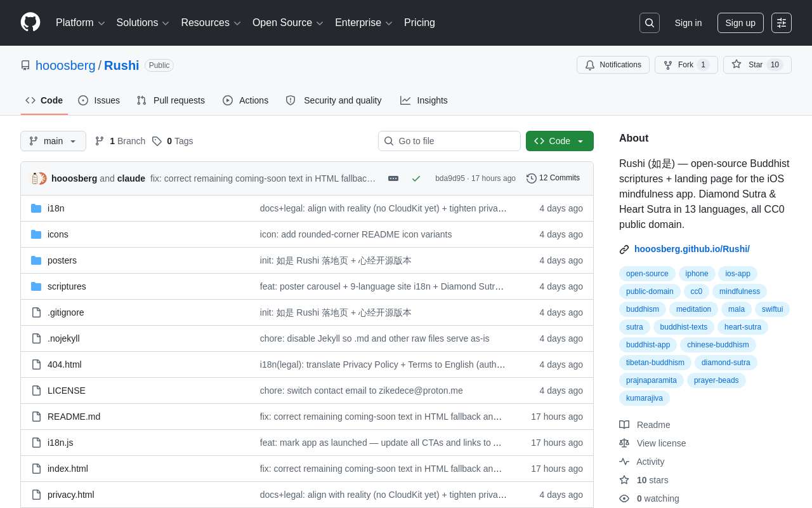
Task: Click the search magnifier icon in header
Action: (650, 23)
